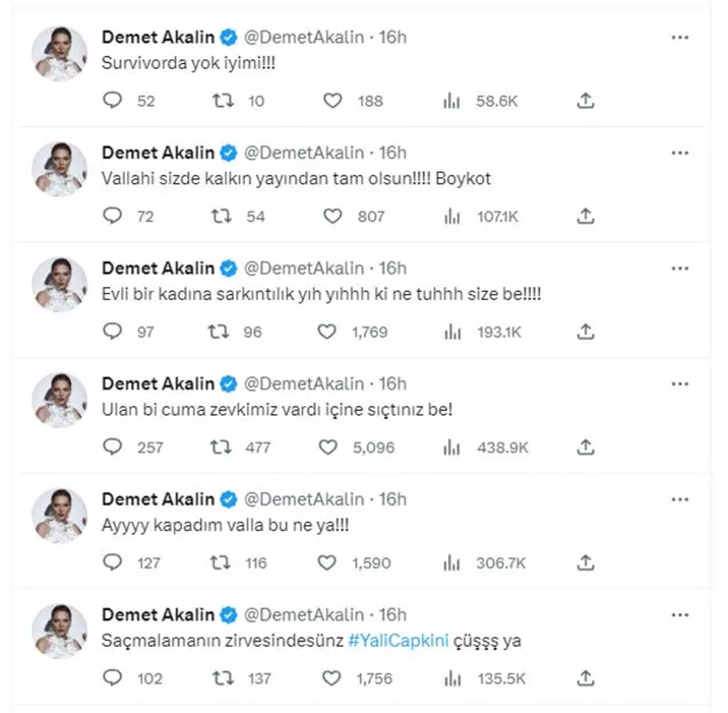Share the 'Evli bir kadına sarkıntılık' tweet
The height and width of the screenshot is (713, 728).
pos(585,332)
